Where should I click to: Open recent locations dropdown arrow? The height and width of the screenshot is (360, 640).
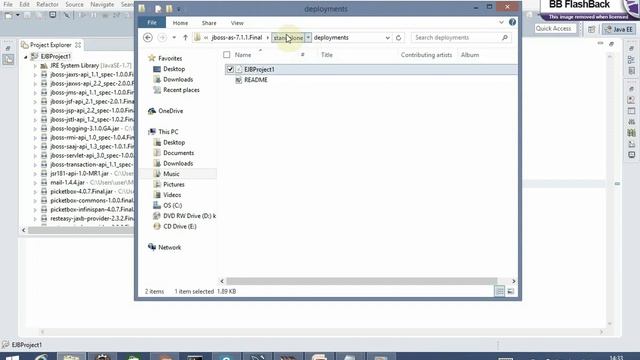click(x=174, y=38)
